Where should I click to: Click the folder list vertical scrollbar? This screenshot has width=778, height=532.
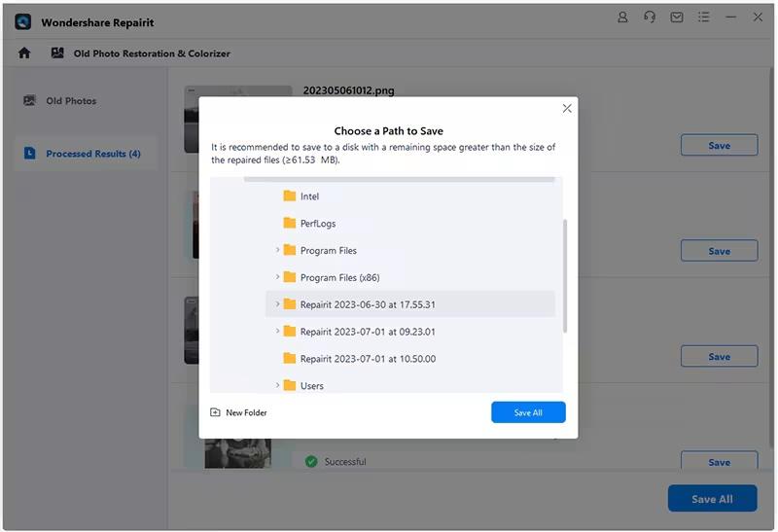(x=564, y=277)
